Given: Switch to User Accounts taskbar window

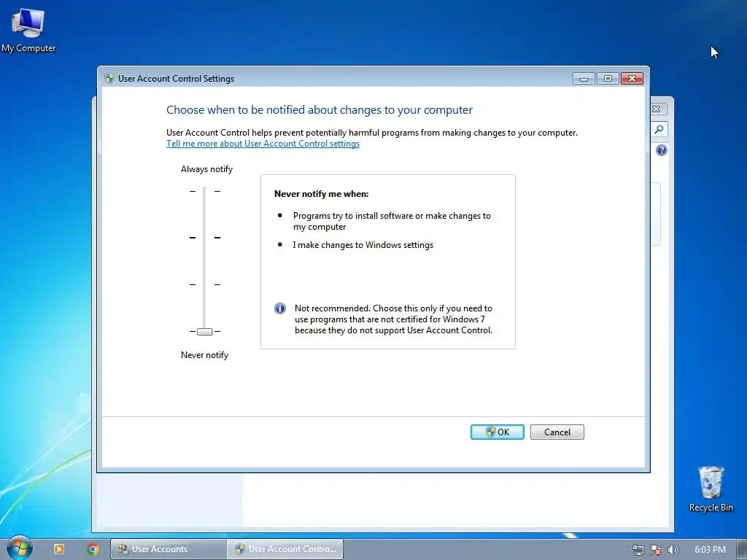Looking at the screenshot, I should 169,549.
